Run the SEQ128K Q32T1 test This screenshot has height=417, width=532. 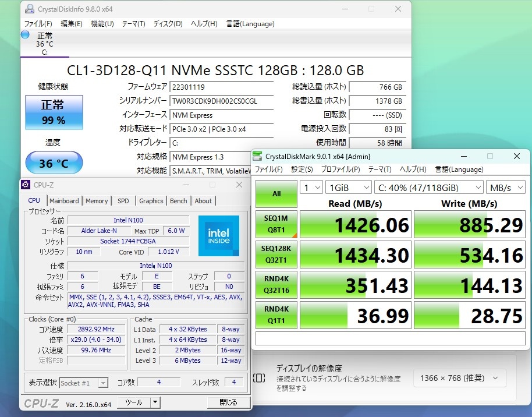coord(276,255)
